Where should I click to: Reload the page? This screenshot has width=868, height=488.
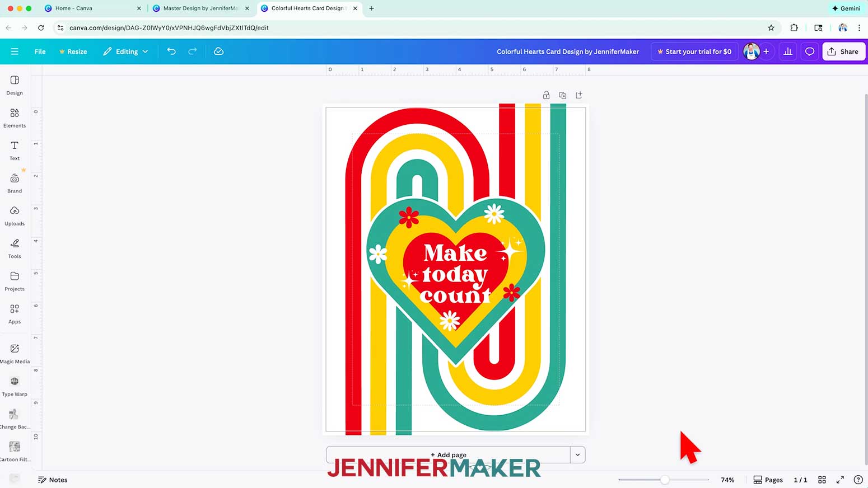click(41, 27)
